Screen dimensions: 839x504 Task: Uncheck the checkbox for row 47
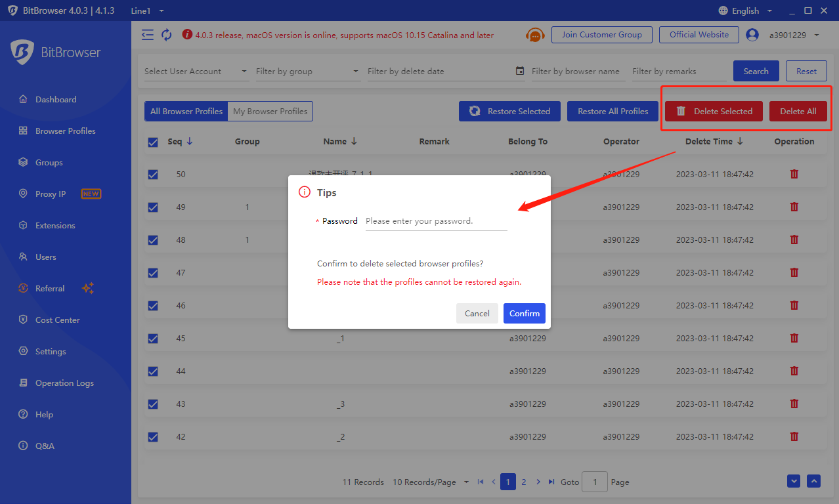(153, 273)
